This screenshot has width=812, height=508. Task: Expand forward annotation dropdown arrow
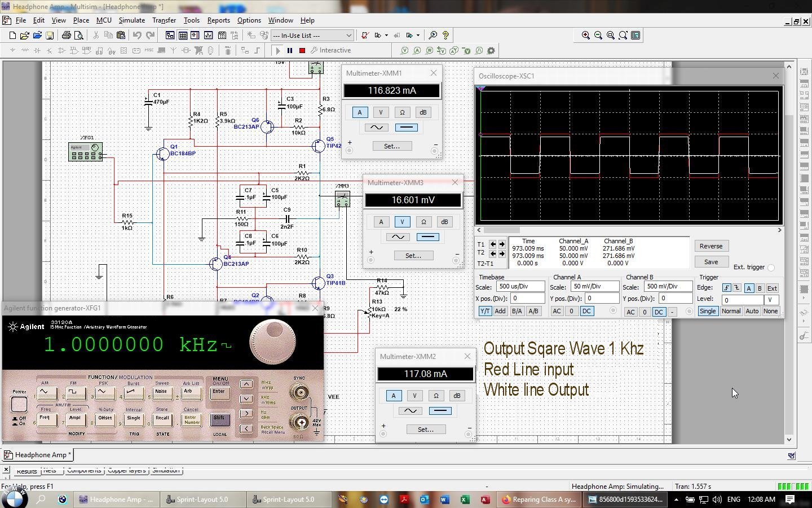pos(418,36)
